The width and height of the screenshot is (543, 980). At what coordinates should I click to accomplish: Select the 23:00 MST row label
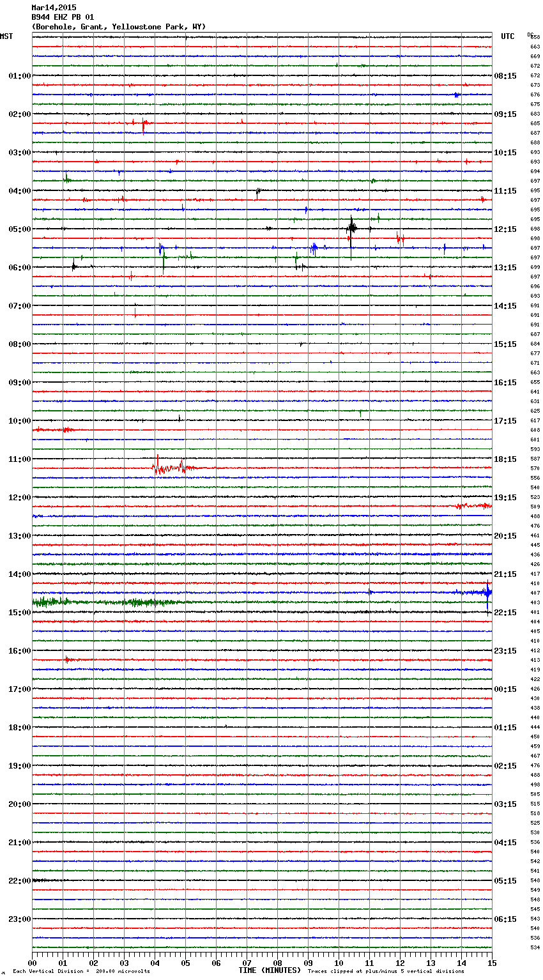click(x=20, y=919)
